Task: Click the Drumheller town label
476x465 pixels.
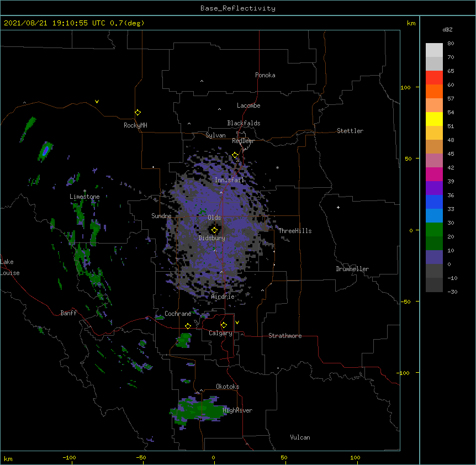Action: point(352,269)
